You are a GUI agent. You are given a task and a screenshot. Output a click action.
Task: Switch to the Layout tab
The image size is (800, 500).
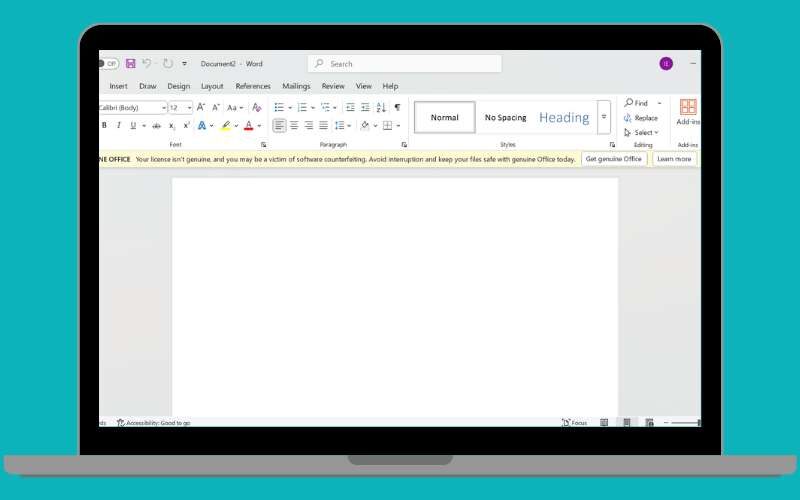(x=212, y=86)
